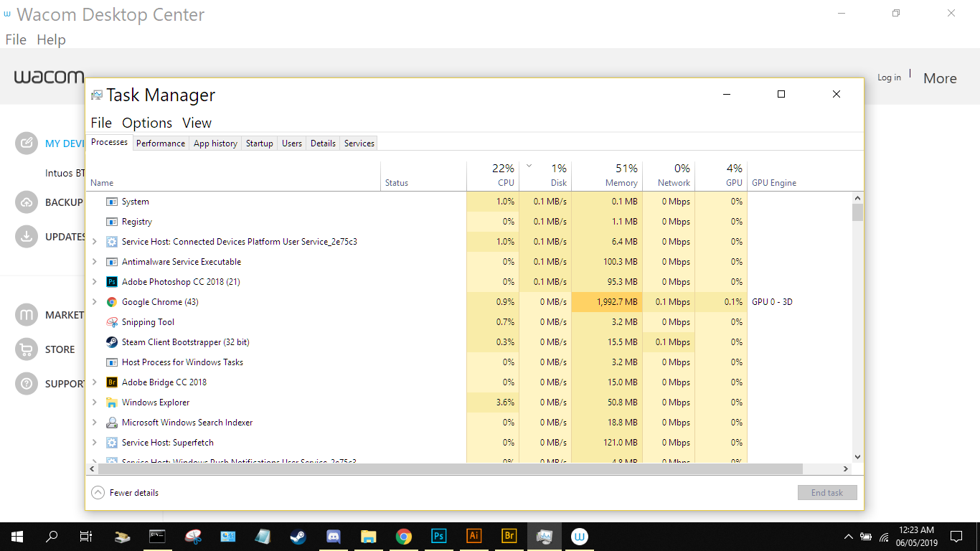Open Action Center notifications icon
The width and height of the screenshot is (980, 551).
click(x=956, y=536)
